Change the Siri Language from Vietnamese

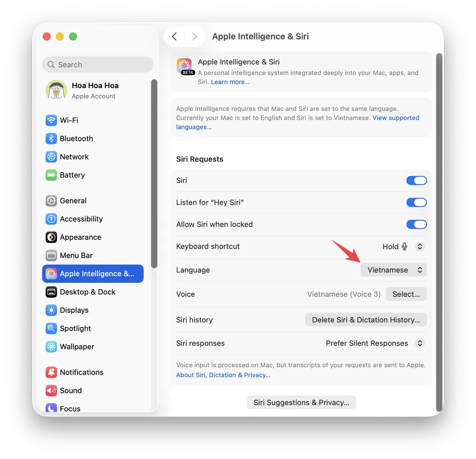click(393, 269)
